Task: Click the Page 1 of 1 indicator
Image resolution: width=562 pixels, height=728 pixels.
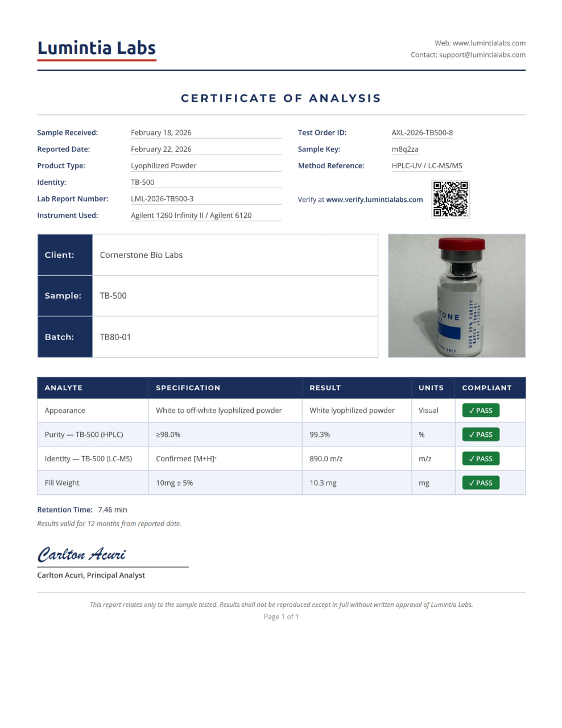Action: click(x=281, y=617)
